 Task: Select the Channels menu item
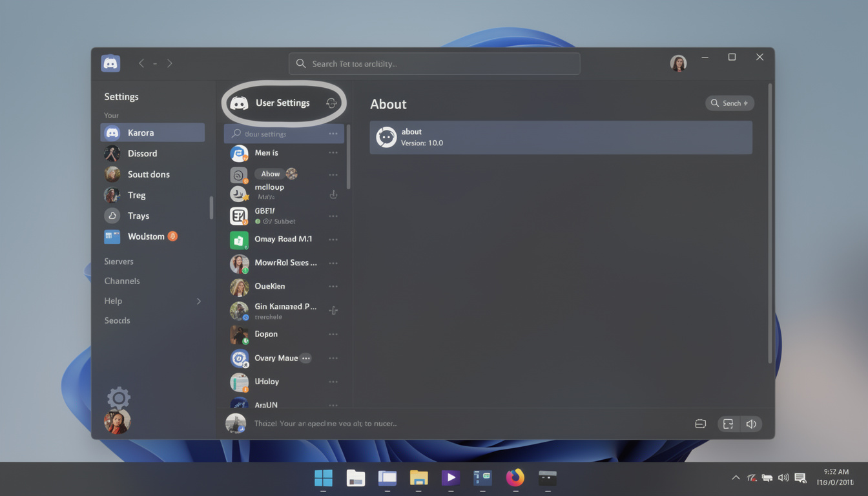click(122, 280)
